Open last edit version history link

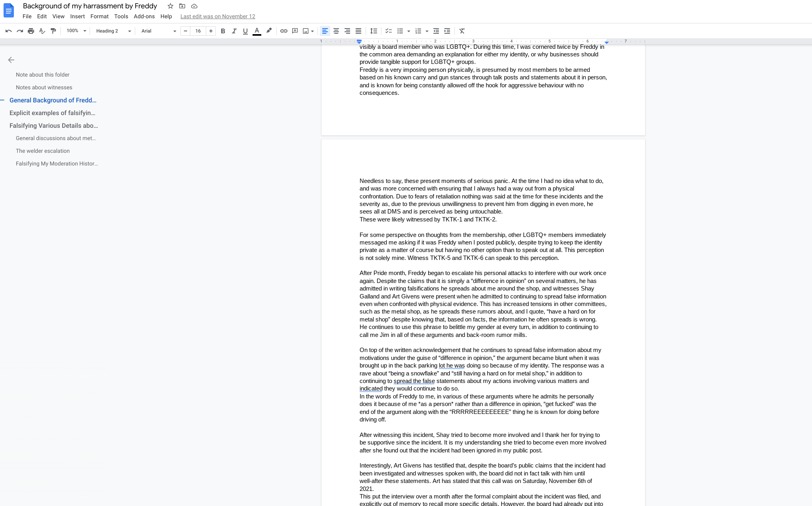[218, 16]
